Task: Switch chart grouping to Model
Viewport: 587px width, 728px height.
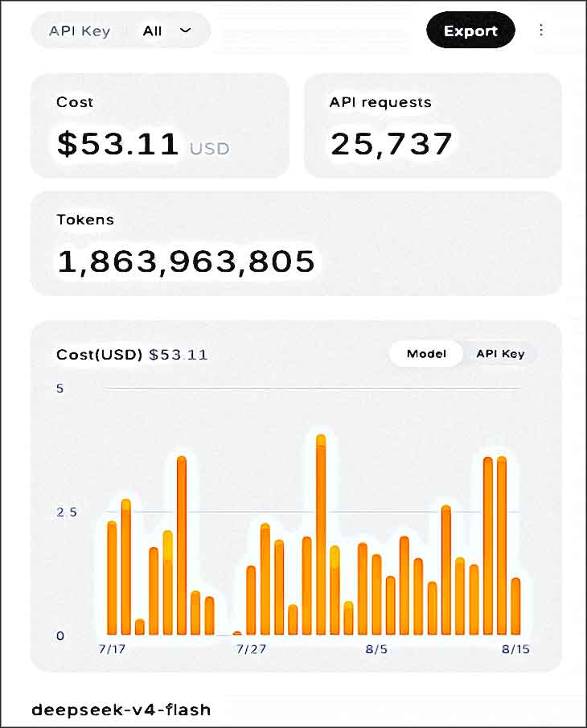Action: point(426,354)
